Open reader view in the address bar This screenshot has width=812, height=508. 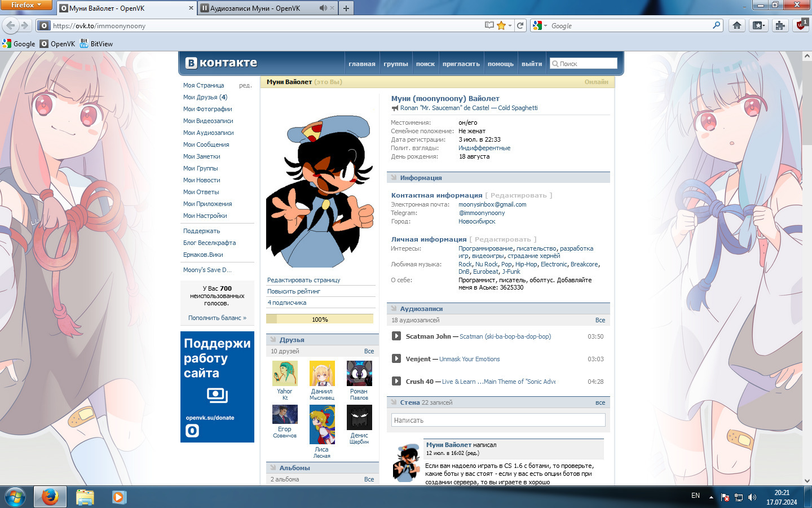tap(489, 25)
